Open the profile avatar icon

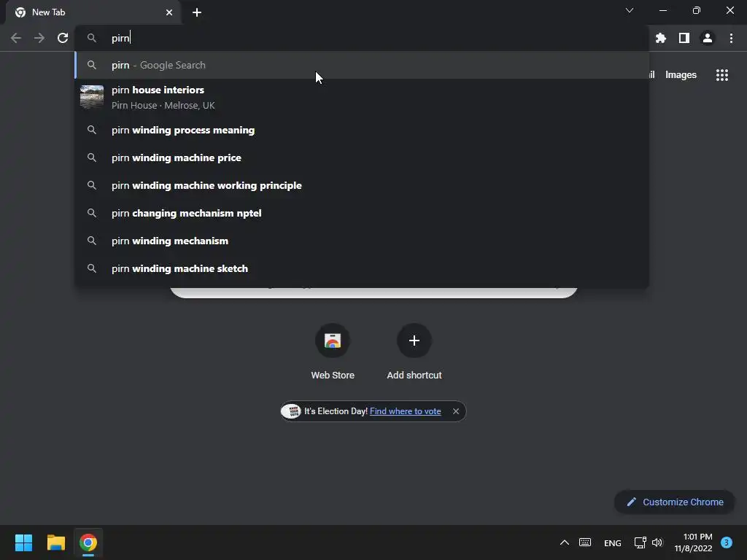coord(708,38)
